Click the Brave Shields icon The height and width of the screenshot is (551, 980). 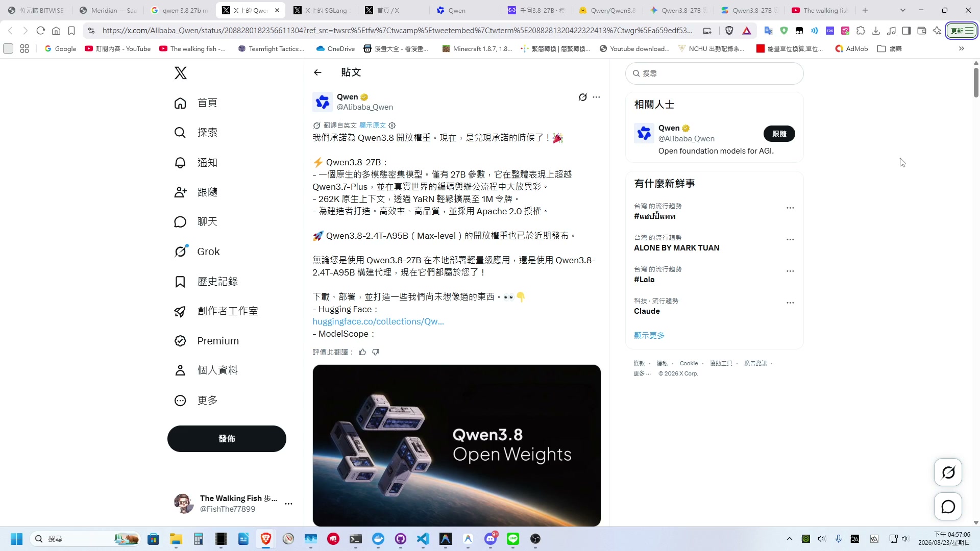[x=729, y=31]
